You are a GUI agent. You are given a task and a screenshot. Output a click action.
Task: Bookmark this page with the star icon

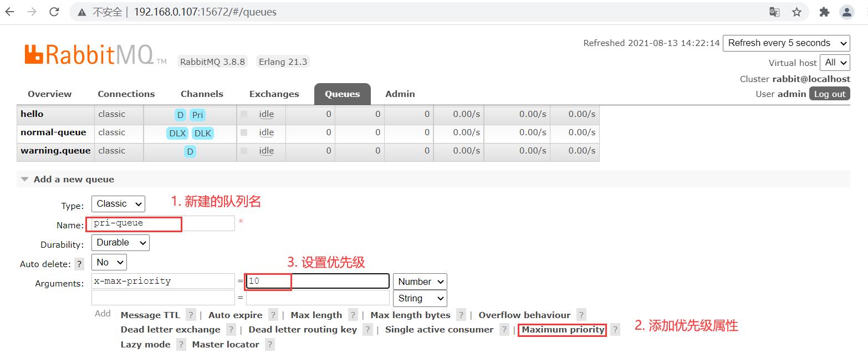tap(796, 12)
